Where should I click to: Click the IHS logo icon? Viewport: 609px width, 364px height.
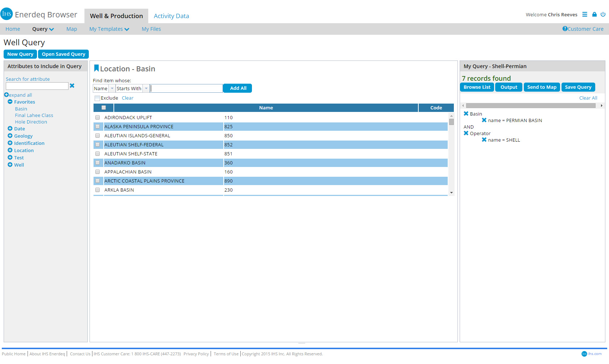point(7,14)
